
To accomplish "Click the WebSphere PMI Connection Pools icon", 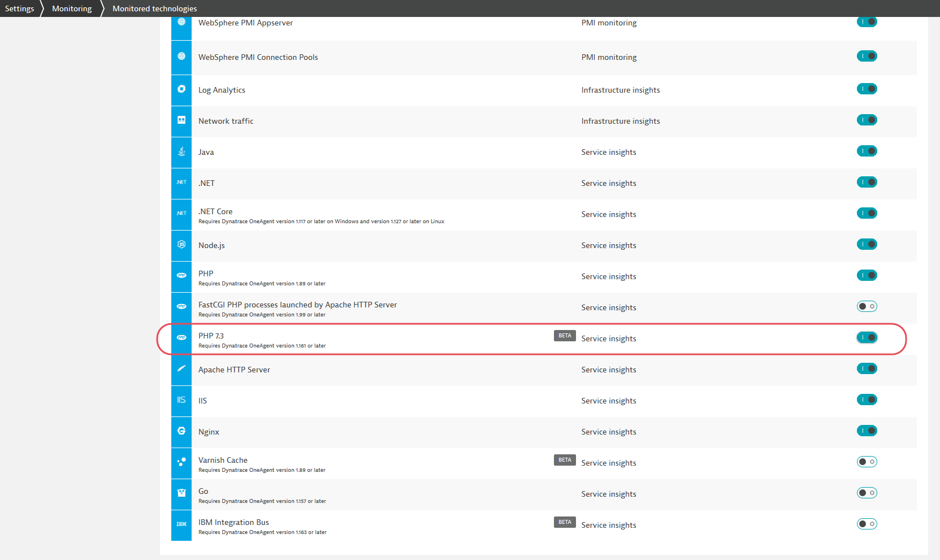I will coord(181,57).
